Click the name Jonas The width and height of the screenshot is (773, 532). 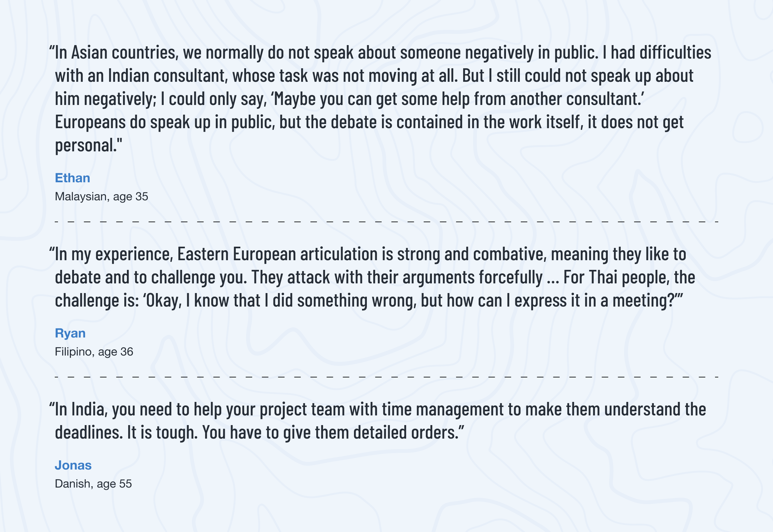(73, 465)
